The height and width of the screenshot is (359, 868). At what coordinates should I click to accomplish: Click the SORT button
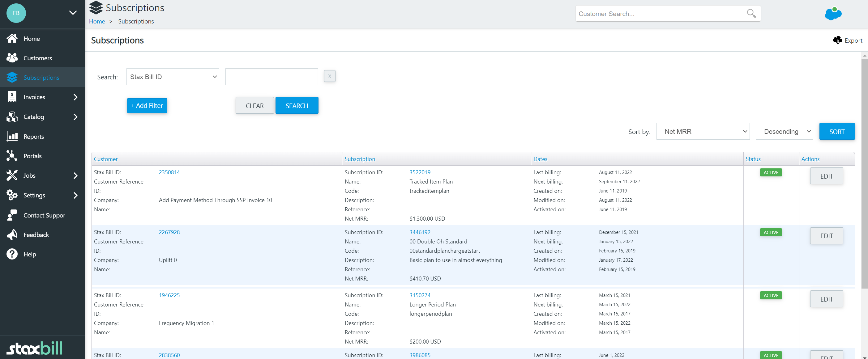(837, 131)
